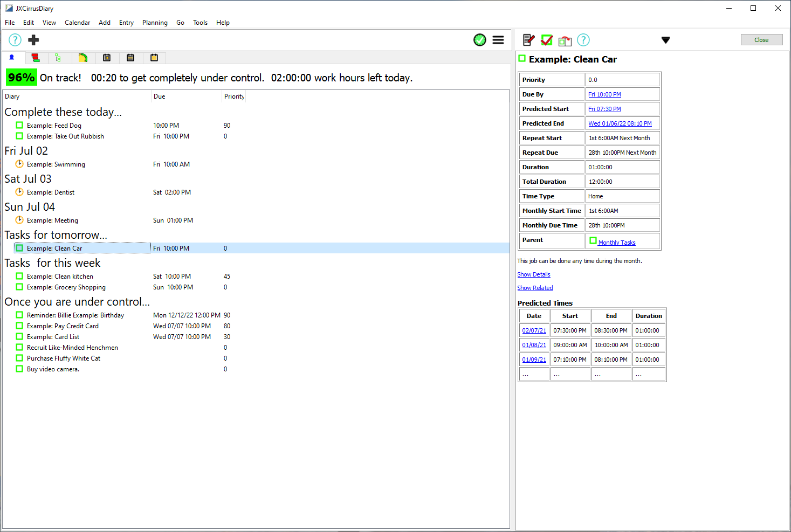Select the Example: Dentist entry text
Image resolution: width=791 pixels, height=532 pixels.
[51, 192]
